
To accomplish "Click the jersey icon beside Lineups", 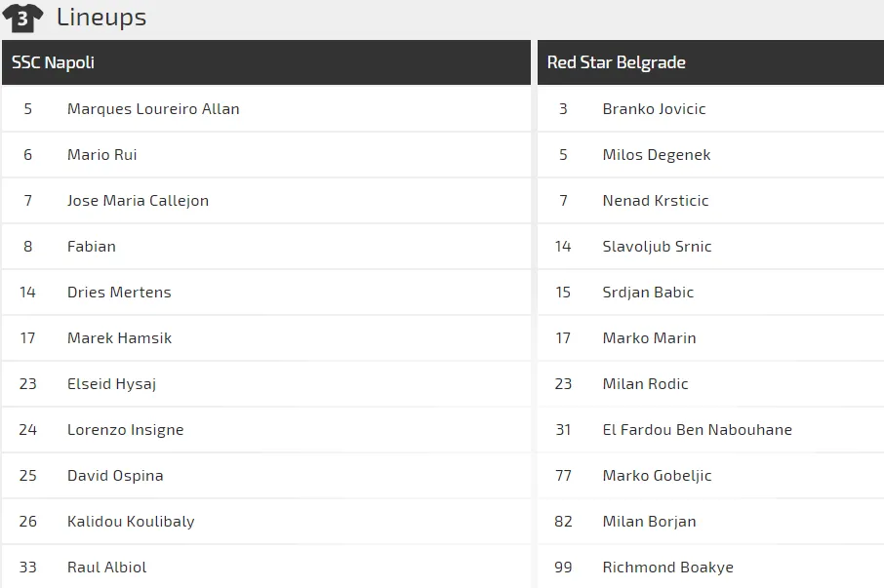I will point(22,18).
